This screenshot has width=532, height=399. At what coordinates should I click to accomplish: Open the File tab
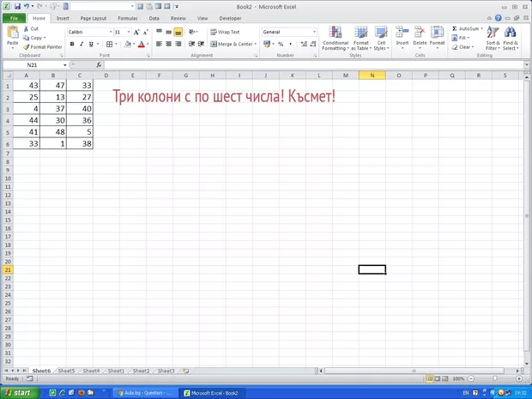pyautogui.click(x=15, y=18)
